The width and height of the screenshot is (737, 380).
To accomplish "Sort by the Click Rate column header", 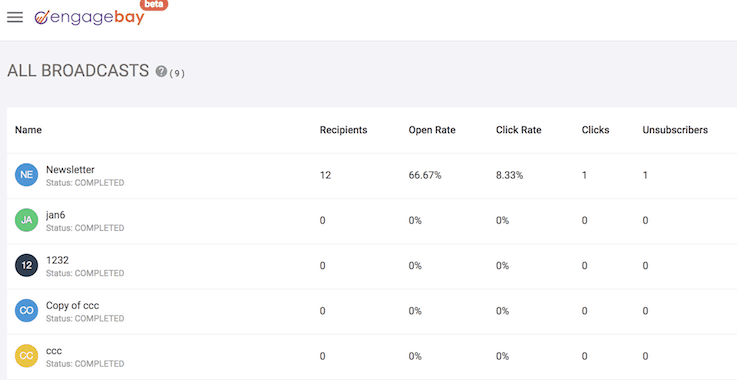I will tap(518, 130).
